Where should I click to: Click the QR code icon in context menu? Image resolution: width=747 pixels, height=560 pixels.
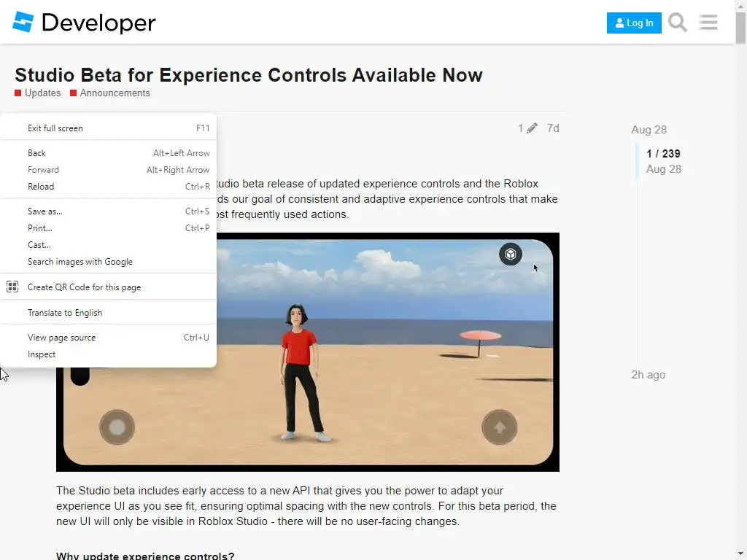(12, 287)
